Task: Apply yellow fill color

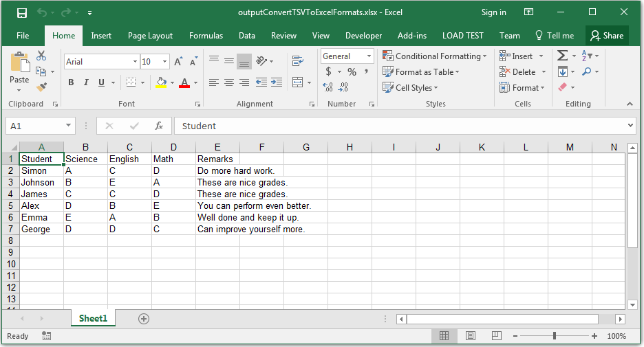Action: tap(162, 82)
